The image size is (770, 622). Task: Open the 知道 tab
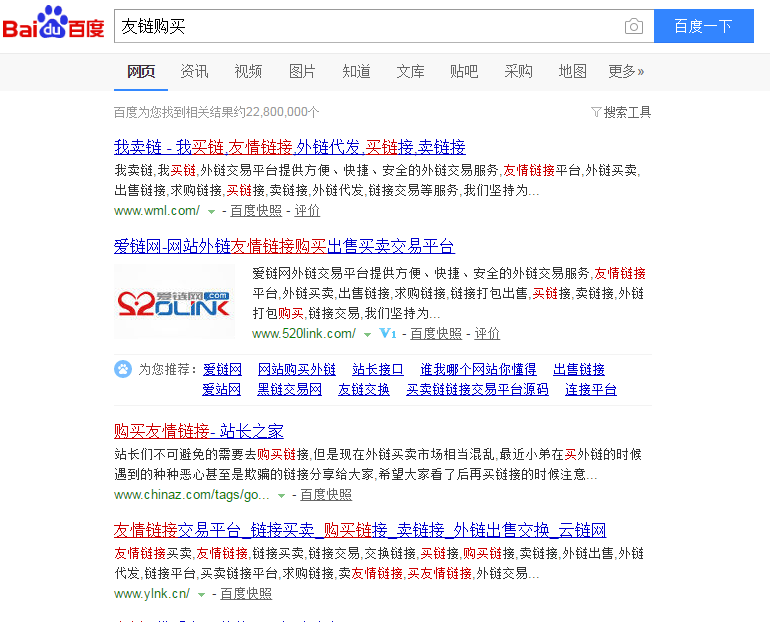click(356, 72)
